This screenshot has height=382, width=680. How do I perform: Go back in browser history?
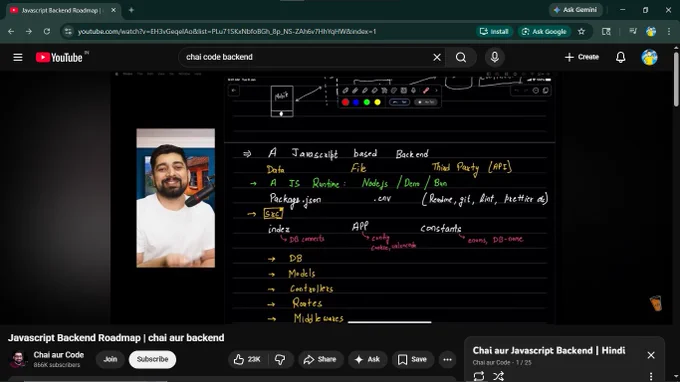click(x=11, y=31)
